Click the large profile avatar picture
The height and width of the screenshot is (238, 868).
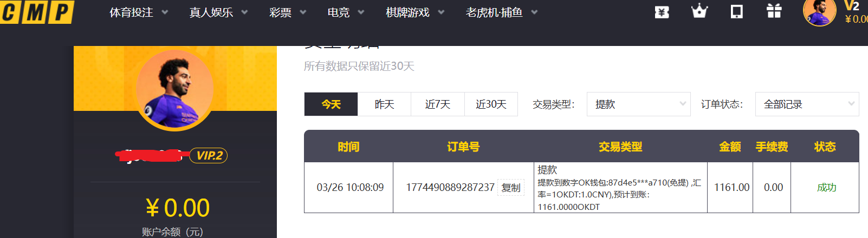tap(174, 90)
